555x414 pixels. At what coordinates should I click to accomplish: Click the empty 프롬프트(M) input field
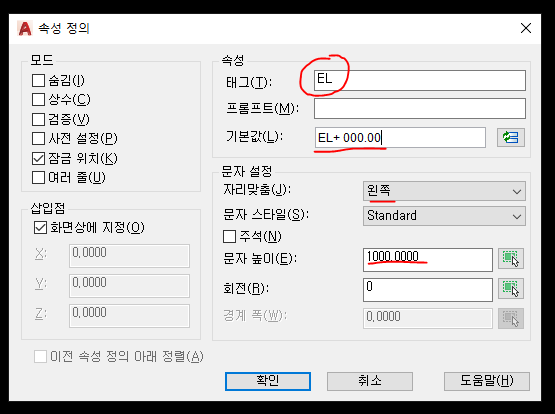pos(420,108)
